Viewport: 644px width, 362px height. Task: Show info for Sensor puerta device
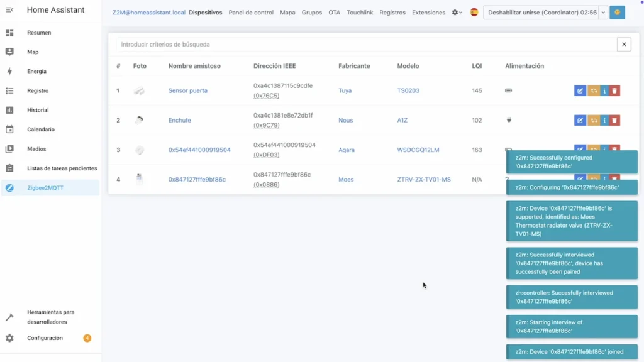604,90
